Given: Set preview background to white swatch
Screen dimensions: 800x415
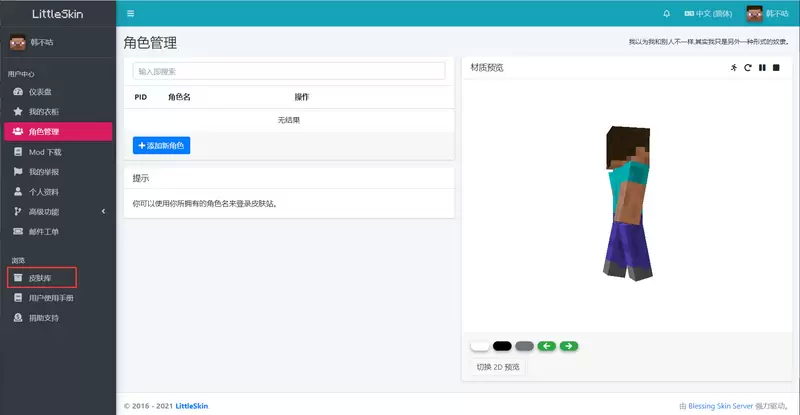Looking at the screenshot, I should [x=480, y=346].
